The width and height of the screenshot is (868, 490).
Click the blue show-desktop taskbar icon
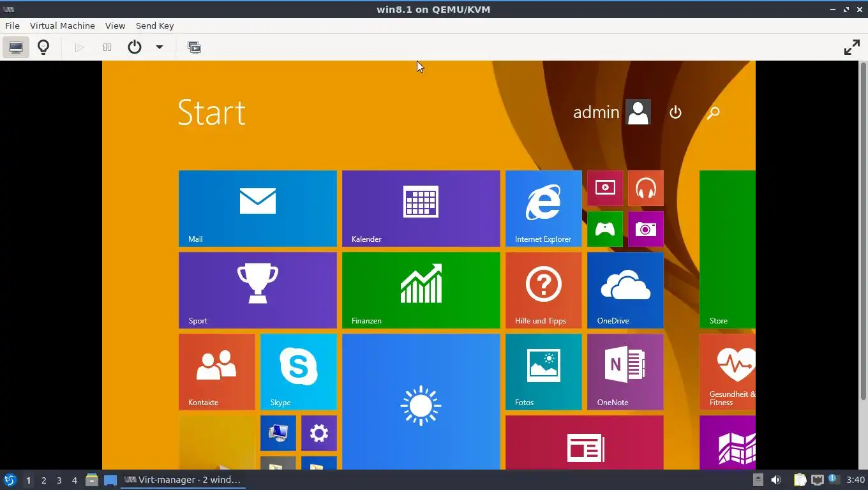[110, 480]
